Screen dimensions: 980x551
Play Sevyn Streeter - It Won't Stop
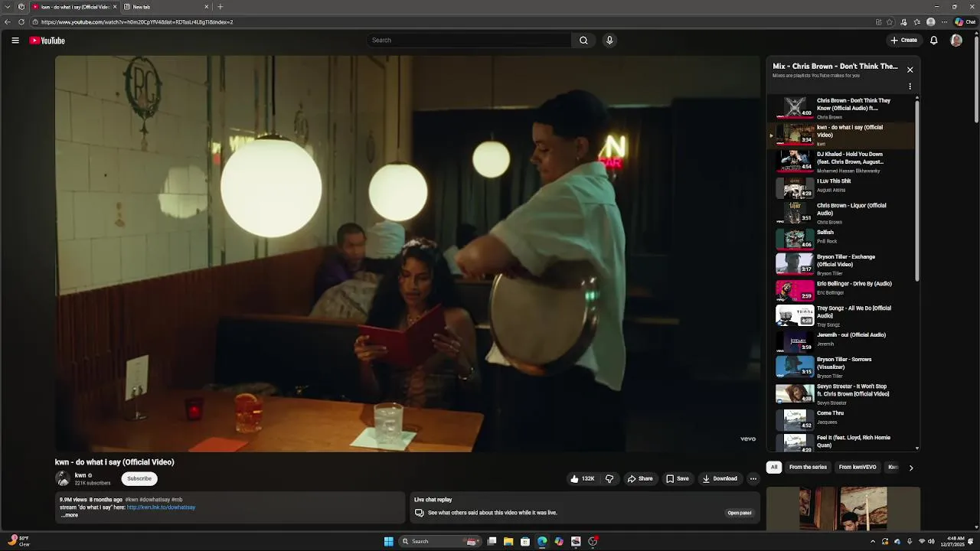(842, 393)
